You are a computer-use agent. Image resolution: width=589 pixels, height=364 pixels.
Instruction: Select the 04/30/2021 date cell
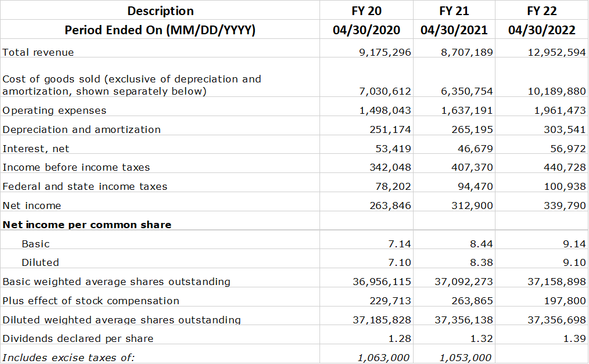click(x=454, y=30)
